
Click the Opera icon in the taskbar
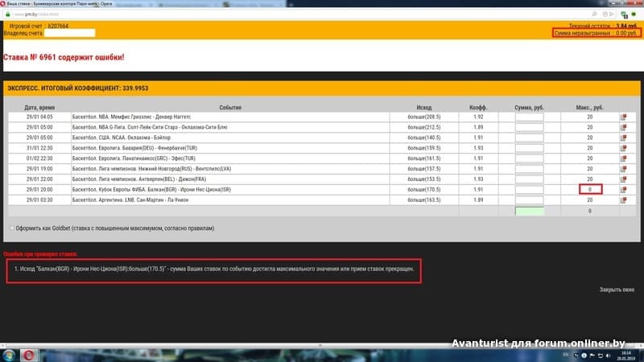(28, 355)
